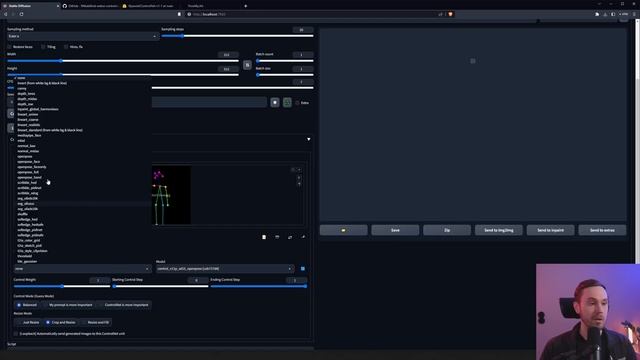This screenshot has height=360, width=640.
Task: Click the mirror webcam arrows icon
Action: tap(290, 237)
